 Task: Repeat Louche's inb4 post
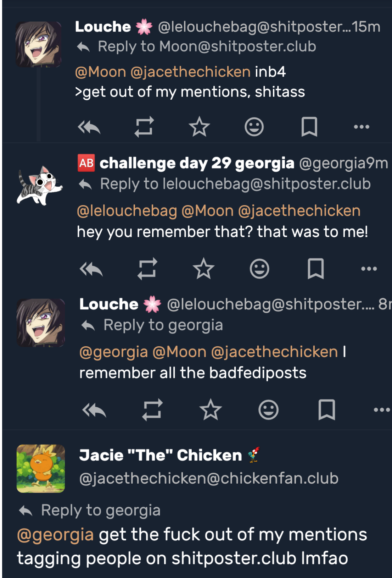tap(144, 127)
